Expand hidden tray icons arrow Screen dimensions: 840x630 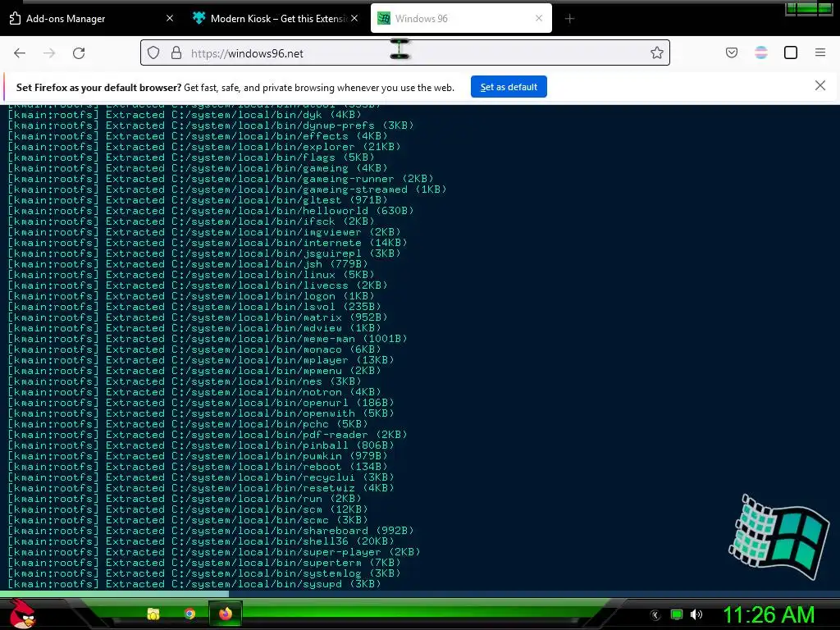tap(655, 615)
